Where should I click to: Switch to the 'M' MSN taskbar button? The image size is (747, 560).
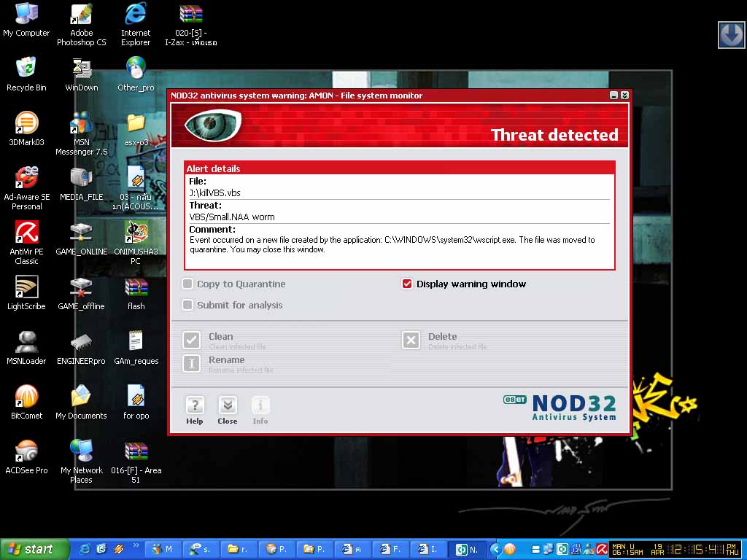pyautogui.click(x=163, y=549)
